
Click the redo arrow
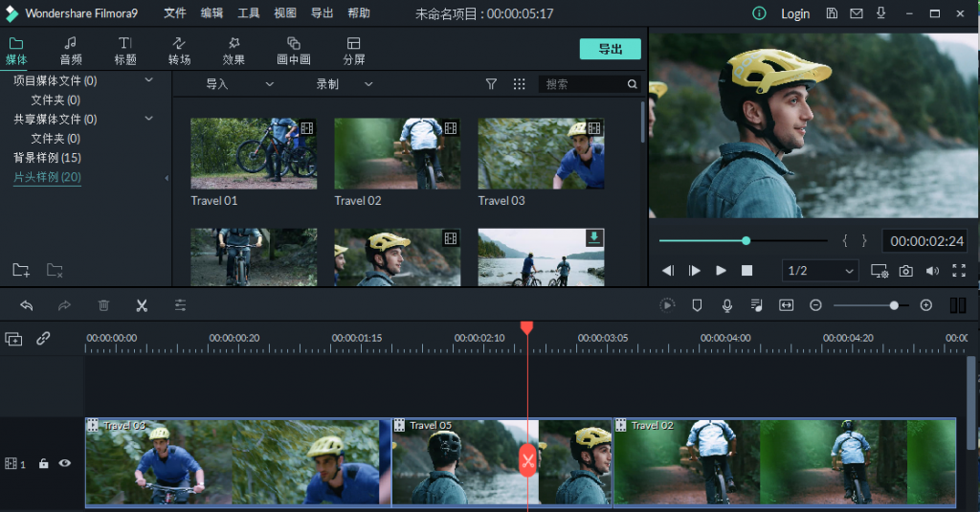point(64,305)
